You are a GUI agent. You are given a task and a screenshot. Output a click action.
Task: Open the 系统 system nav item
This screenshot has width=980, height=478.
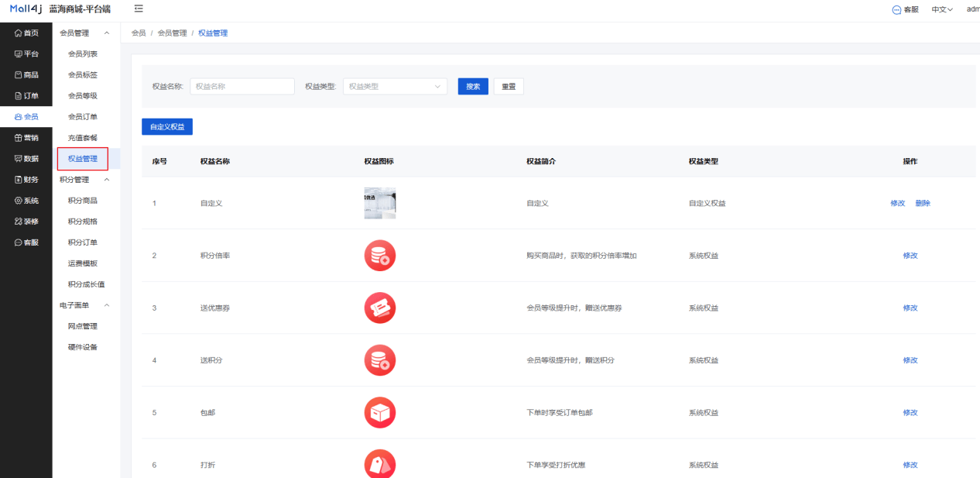(x=26, y=200)
